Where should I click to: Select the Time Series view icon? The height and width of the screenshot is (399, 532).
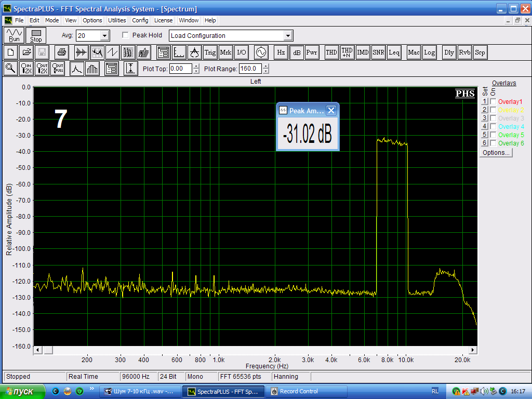[82, 52]
